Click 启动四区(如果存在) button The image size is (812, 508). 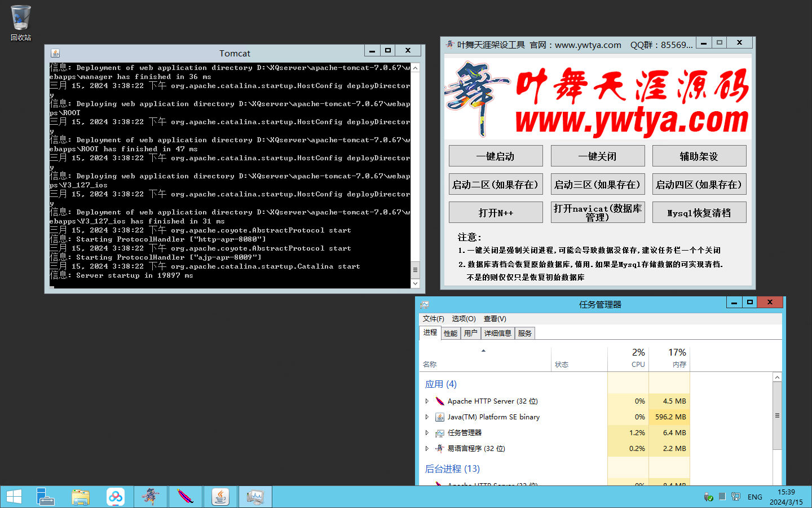pyautogui.click(x=699, y=185)
